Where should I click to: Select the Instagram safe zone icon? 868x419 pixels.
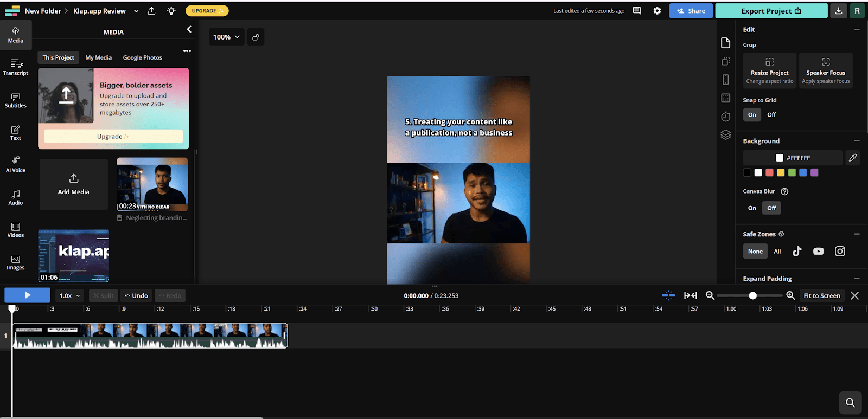[x=840, y=251]
